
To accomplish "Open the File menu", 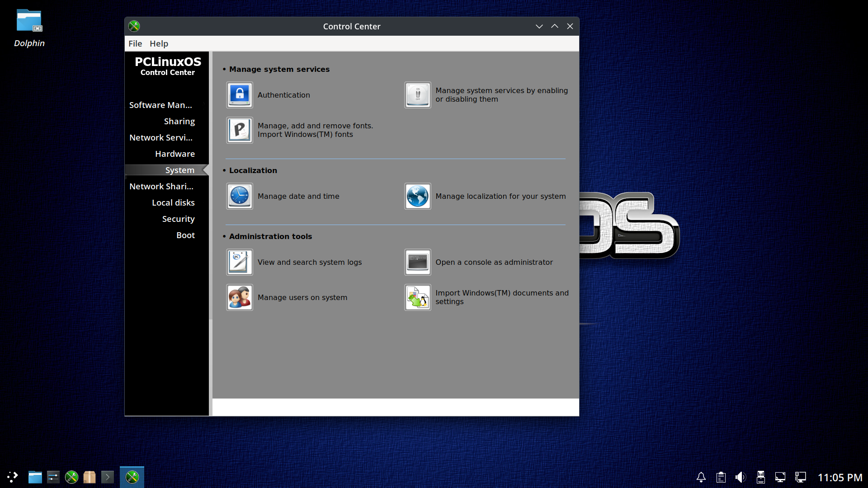I will [135, 43].
